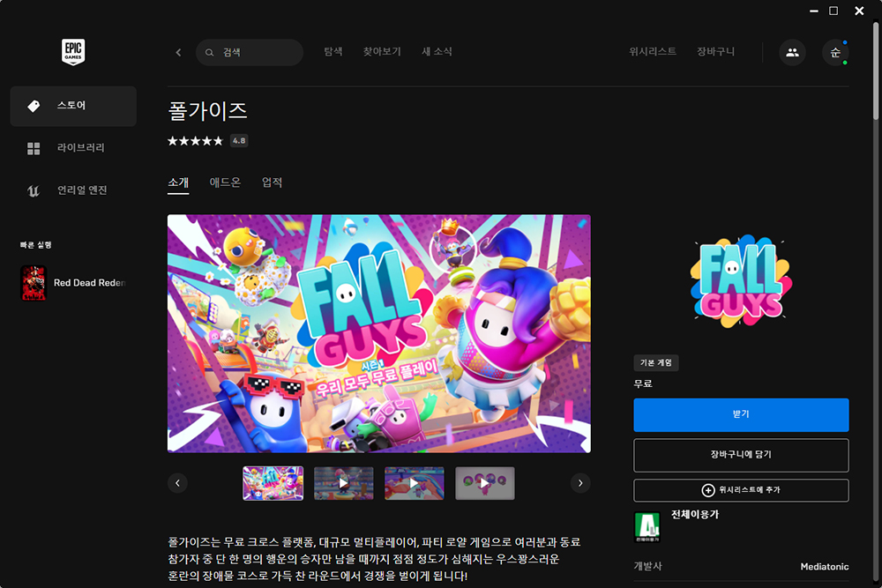882x588 pixels.
Task: Open the 위시리스트 link
Action: [x=653, y=52]
